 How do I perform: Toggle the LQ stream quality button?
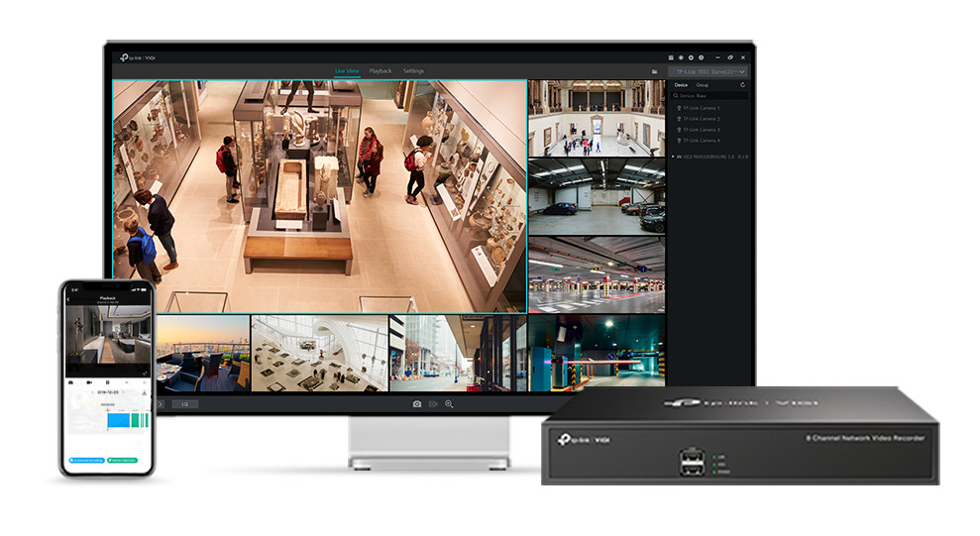pyautogui.click(x=183, y=404)
